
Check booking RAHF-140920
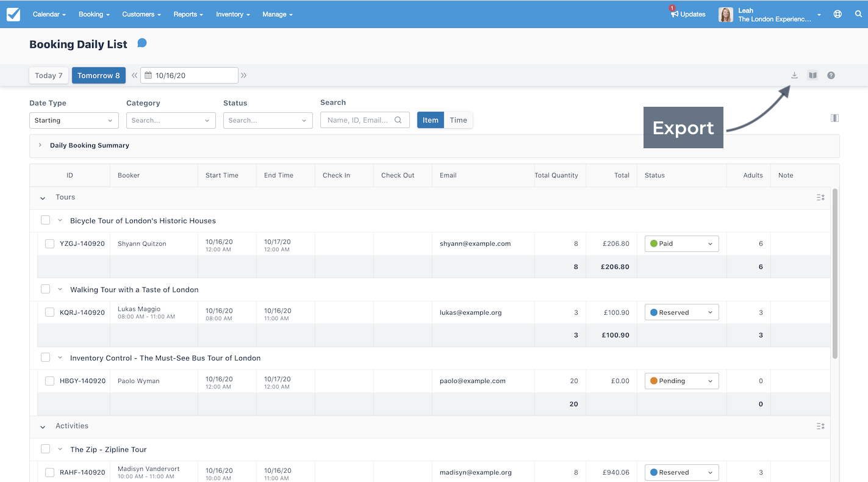tap(49, 472)
